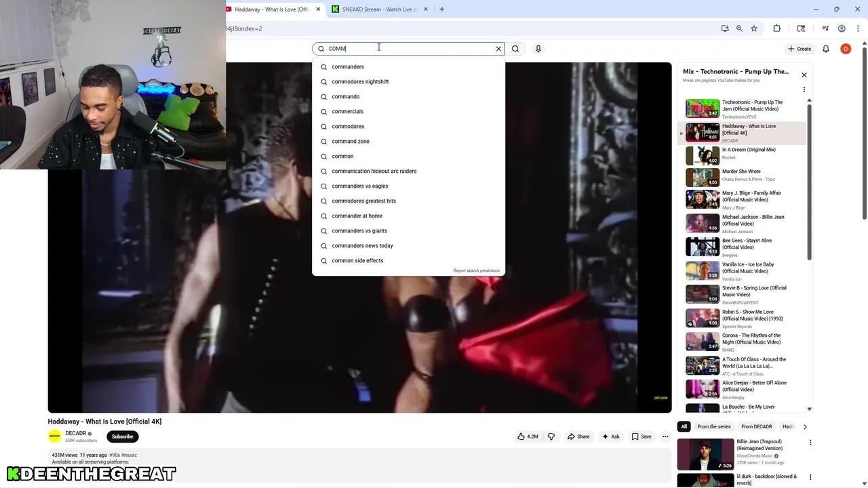Play Robin S Show Me Love
Viewport: 868px width, 488px height.
(x=743, y=319)
